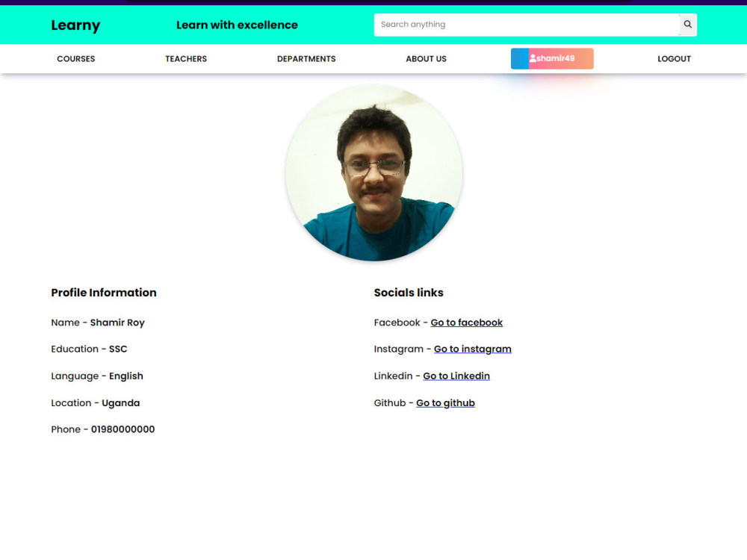Click the Socials links heading
The width and height of the screenshot is (747, 560).
[x=409, y=293]
